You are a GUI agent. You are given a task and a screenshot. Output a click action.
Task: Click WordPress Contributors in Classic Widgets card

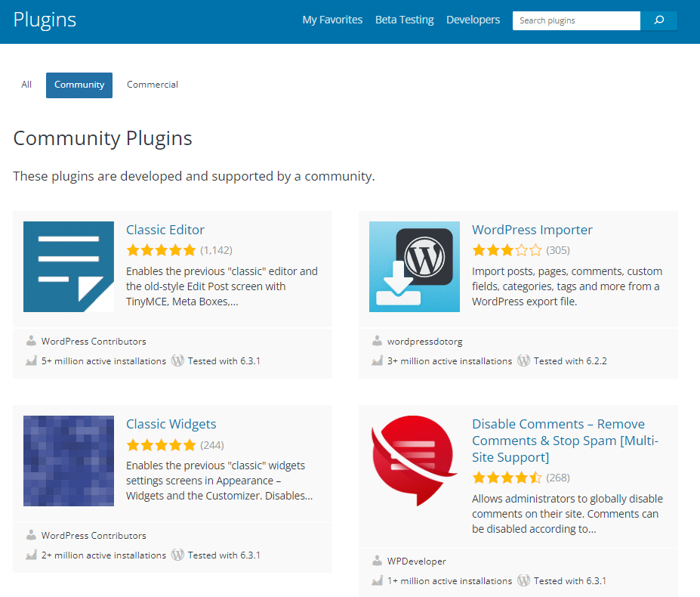[94, 535]
